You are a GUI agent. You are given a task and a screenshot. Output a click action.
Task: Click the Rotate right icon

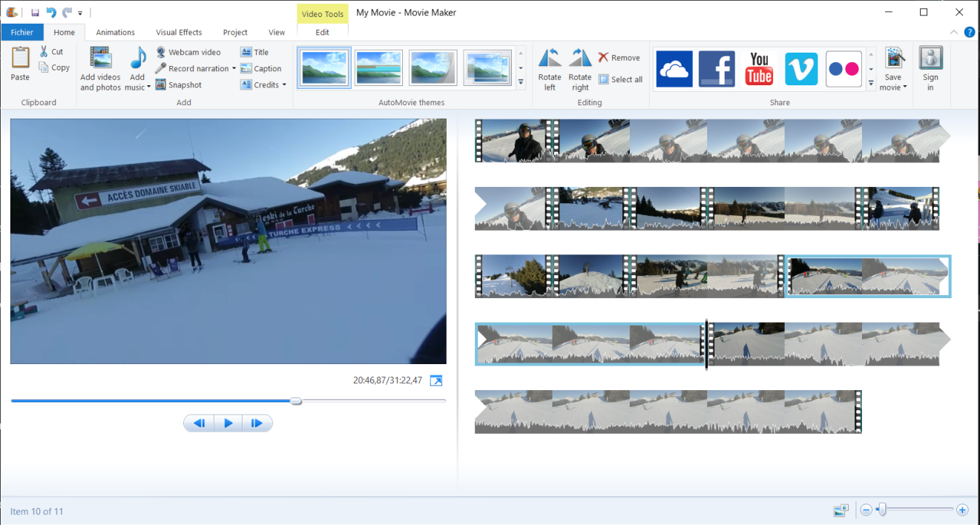tap(579, 59)
